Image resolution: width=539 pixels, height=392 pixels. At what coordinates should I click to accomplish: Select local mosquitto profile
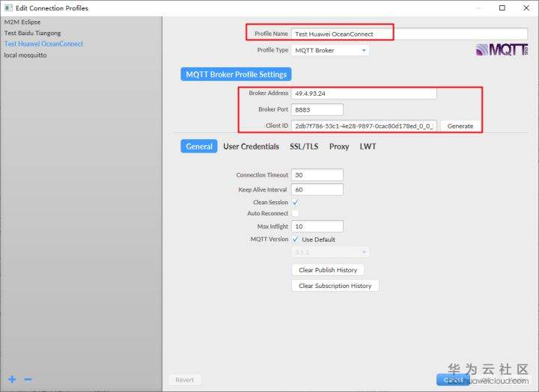25,55
